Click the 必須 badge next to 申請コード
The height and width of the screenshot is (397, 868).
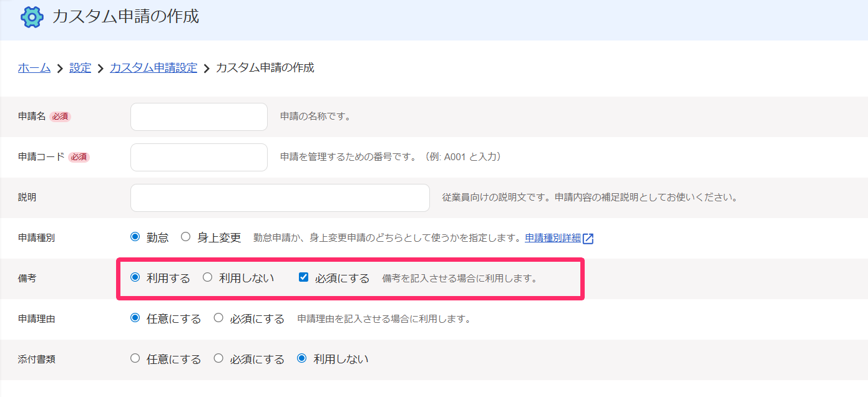pos(79,157)
